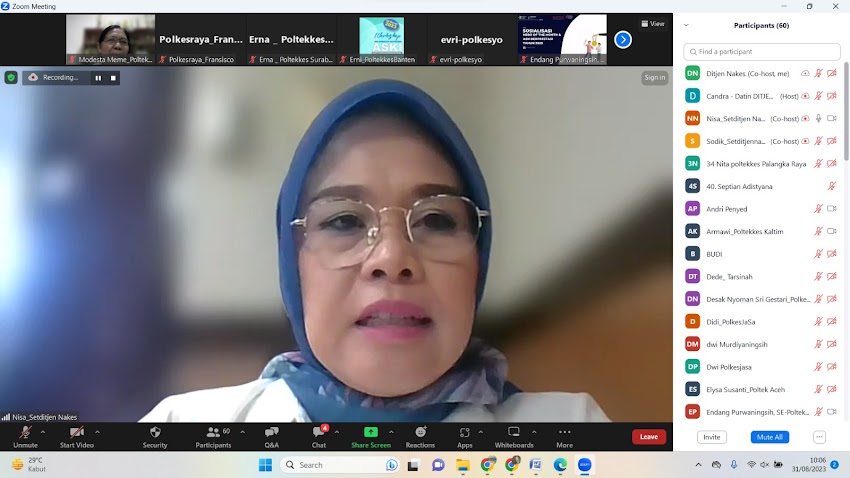Select participant Elysa Susanti_Poltek Aceh

760,389
